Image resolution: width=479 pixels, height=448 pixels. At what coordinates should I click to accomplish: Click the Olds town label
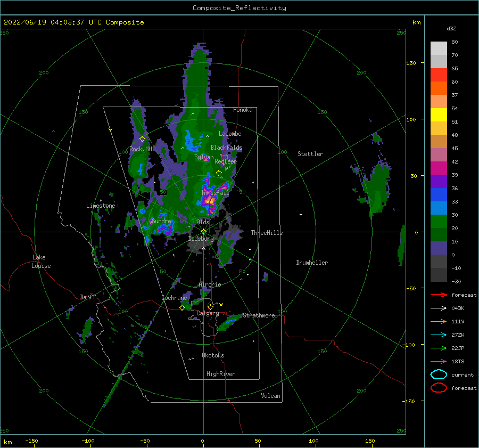[x=203, y=222]
